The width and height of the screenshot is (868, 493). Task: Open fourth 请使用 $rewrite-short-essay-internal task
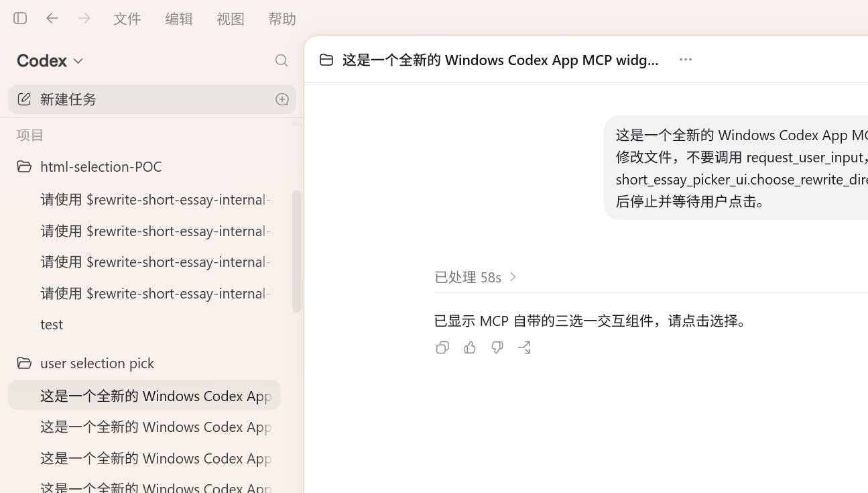156,293
